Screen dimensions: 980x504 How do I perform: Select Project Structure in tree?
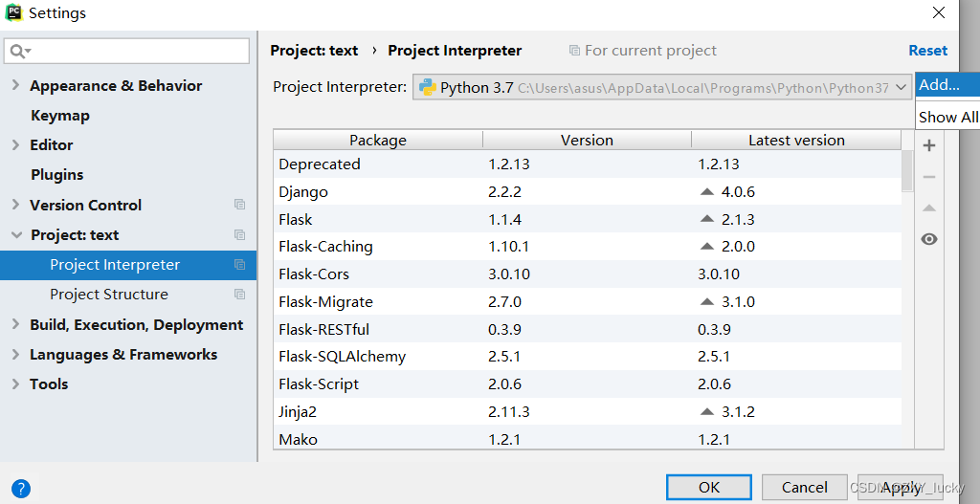click(128, 295)
